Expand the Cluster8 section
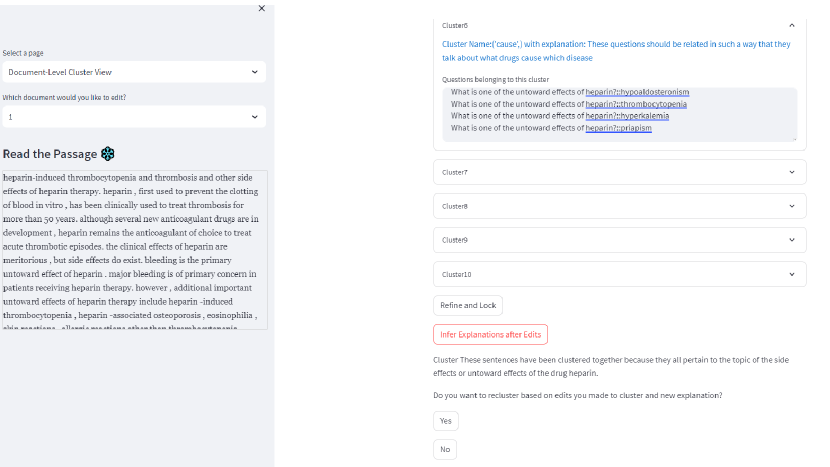This screenshot has width=830, height=467. (619, 206)
